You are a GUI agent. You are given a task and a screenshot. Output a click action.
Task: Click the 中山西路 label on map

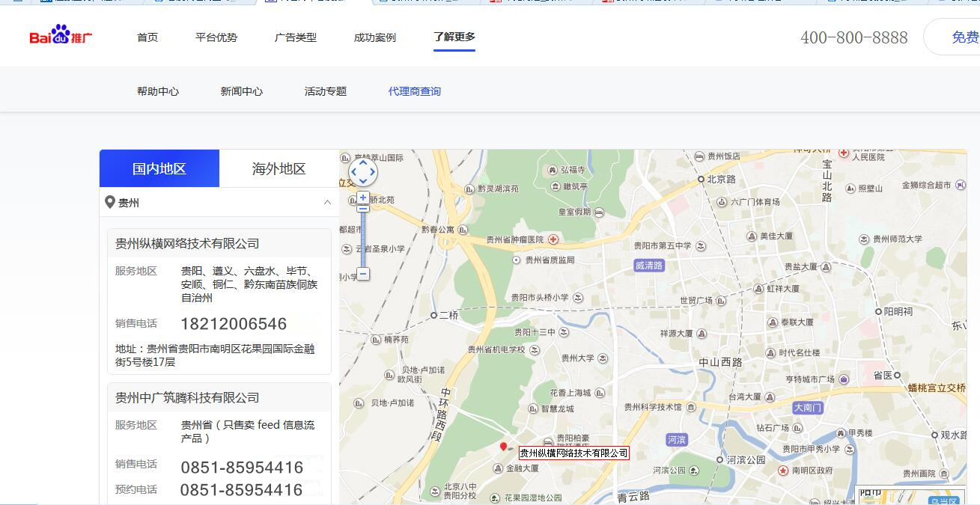click(x=721, y=362)
